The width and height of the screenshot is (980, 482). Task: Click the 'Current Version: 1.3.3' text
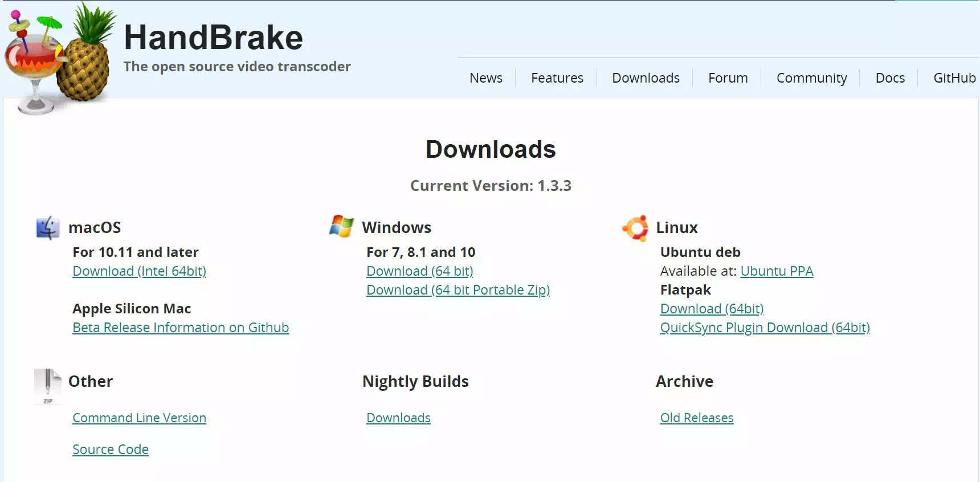pyautogui.click(x=491, y=186)
